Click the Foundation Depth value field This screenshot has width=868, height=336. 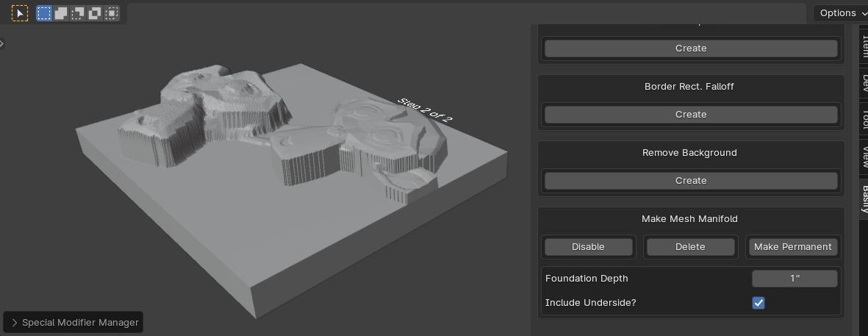(794, 279)
